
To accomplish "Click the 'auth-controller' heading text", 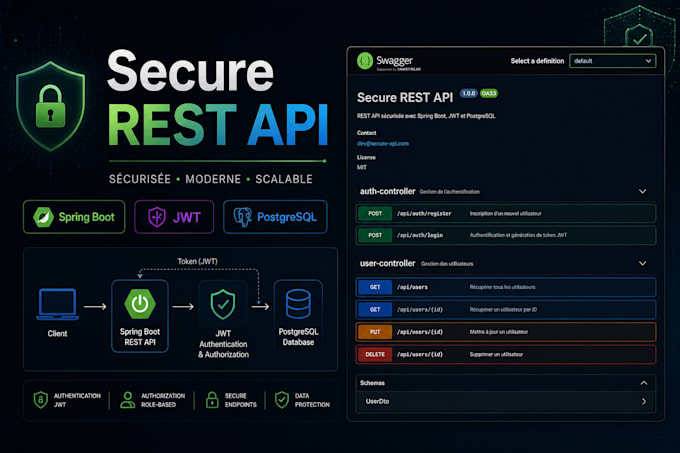I will pyautogui.click(x=387, y=191).
